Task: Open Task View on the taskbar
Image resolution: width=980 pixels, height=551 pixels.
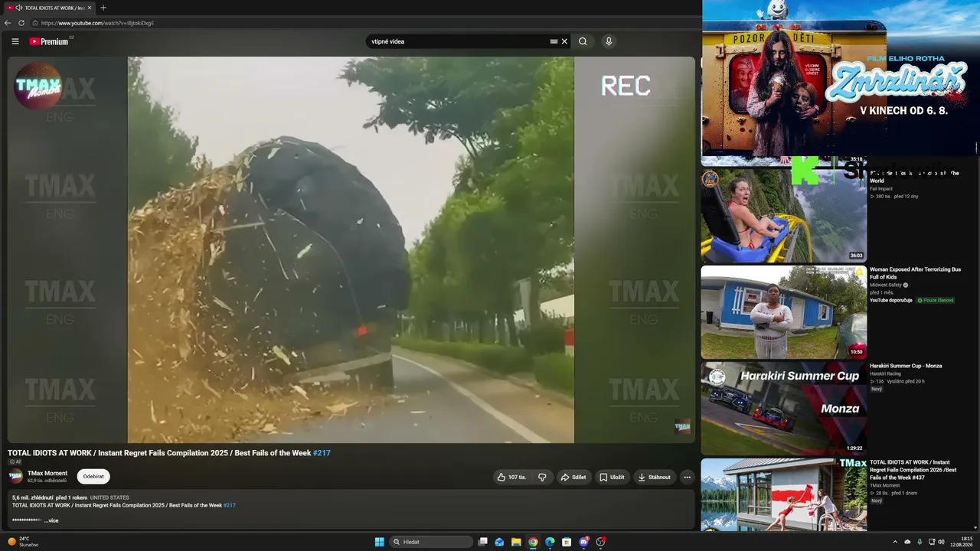Action: pos(482,542)
